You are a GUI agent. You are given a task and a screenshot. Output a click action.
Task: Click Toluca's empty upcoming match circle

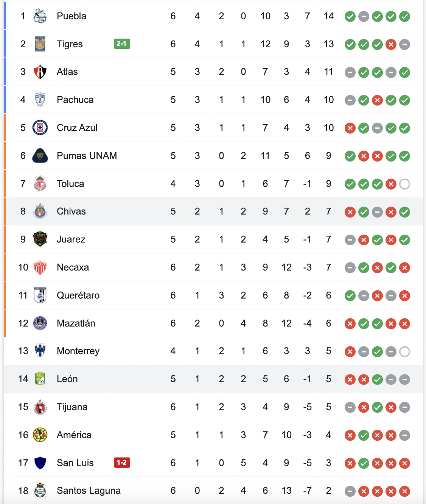click(404, 184)
